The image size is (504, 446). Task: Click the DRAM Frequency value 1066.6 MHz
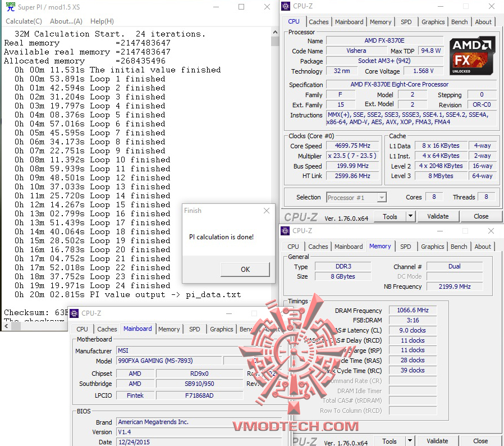click(413, 310)
